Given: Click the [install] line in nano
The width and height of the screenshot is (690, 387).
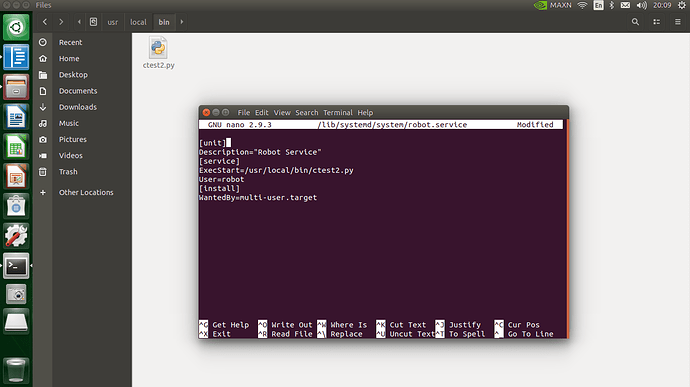Looking at the screenshot, I should point(219,188).
